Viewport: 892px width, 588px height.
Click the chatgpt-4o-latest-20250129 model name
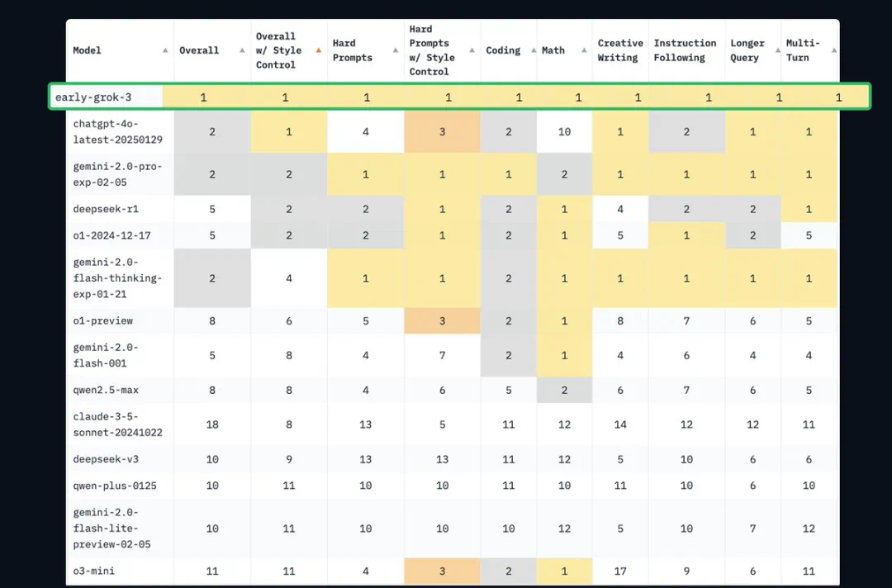coord(117,131)
